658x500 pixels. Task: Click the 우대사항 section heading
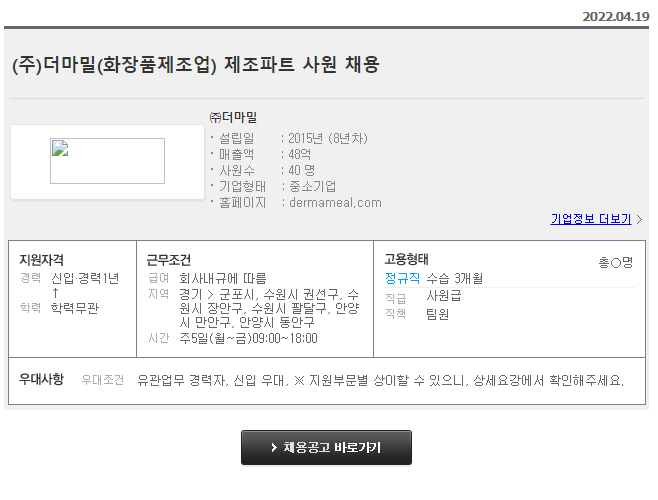pyautogui.click(x=41, y=379)
